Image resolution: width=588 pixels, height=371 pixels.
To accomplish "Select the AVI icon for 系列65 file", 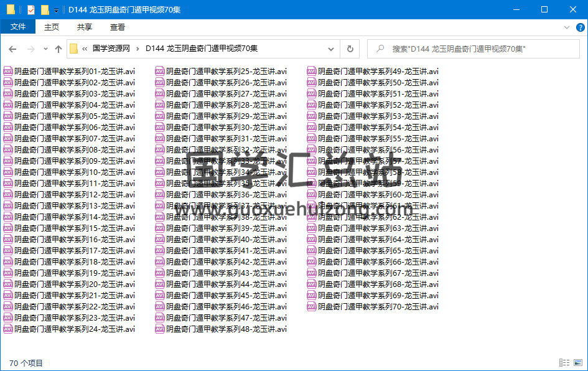I will pyautogui.click(x=312, y=251).
